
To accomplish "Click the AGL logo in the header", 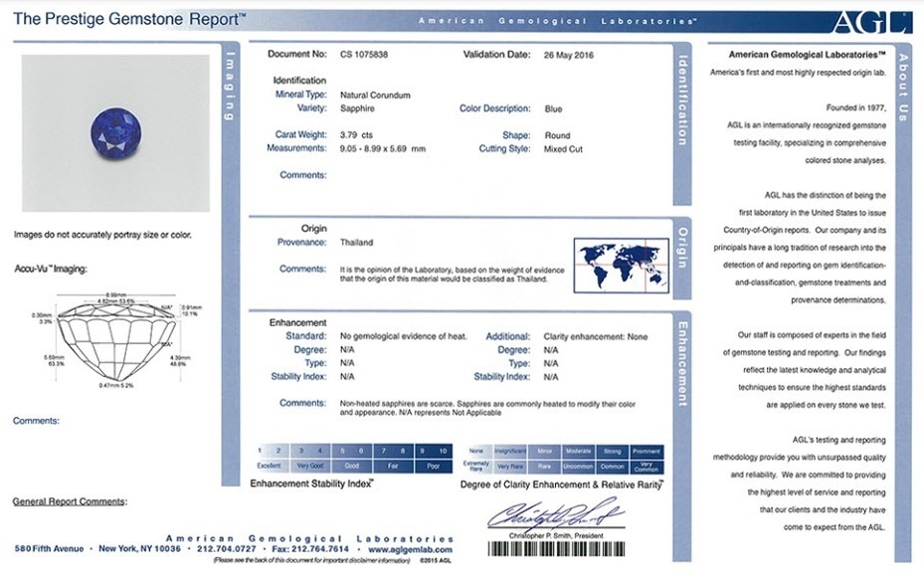I will pyautogui.click(x=884, y=21).
